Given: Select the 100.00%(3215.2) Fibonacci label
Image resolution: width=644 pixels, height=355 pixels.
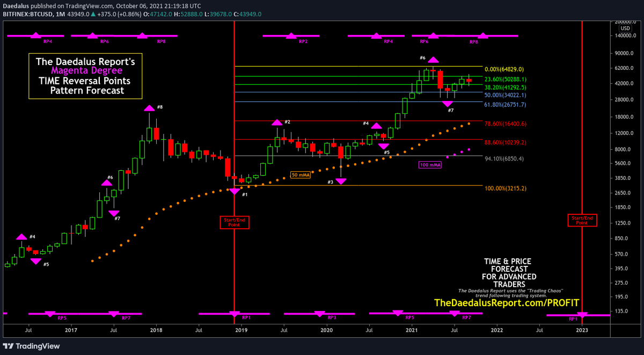Looking at the screenshot, I should [x=506, y=189].
